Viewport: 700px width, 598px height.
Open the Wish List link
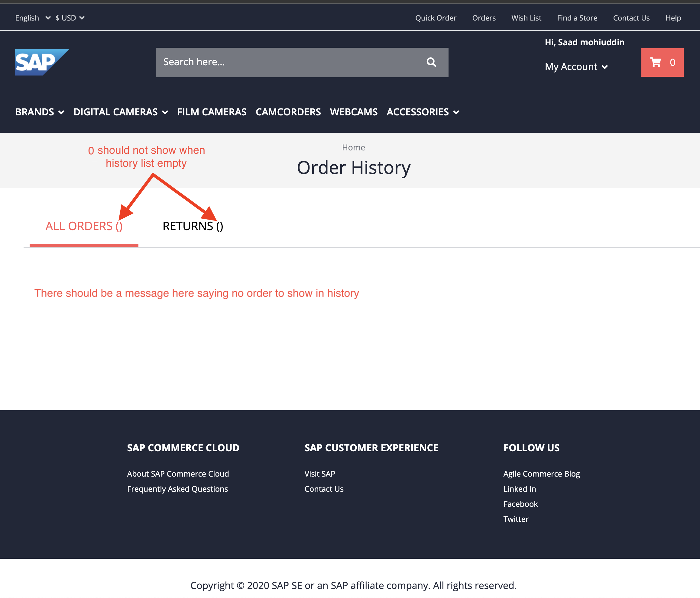(x=526, y=18)
